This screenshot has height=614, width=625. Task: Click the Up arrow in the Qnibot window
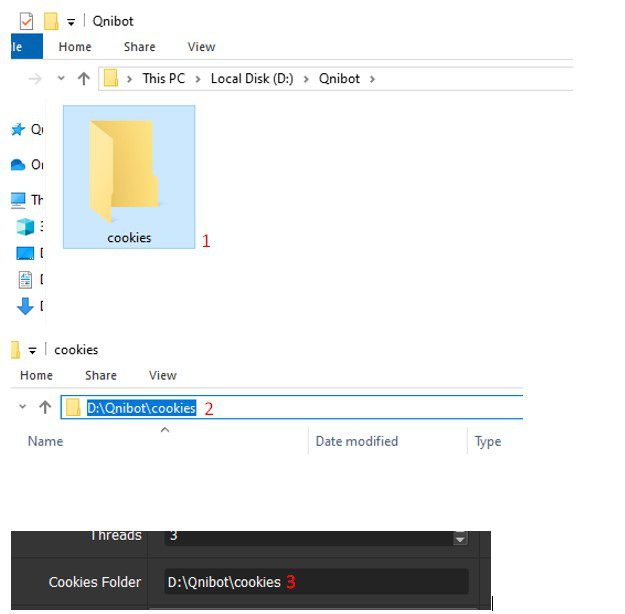[x=84, y=78]
